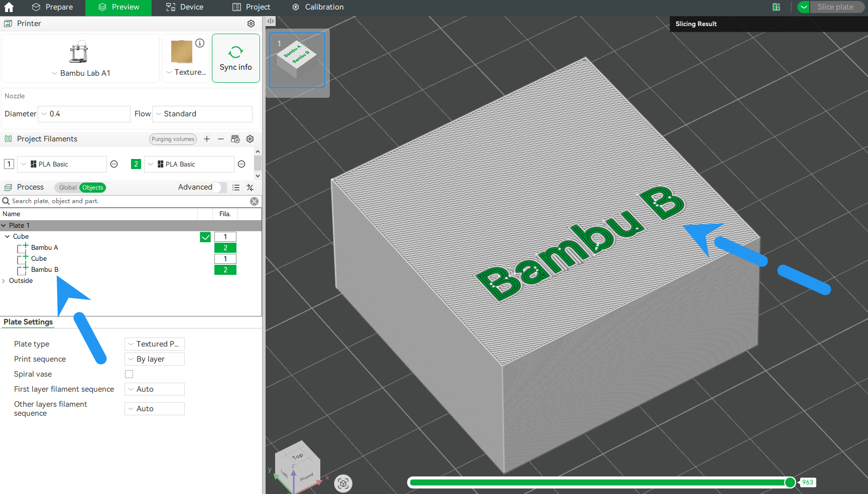Expand the Outside tree node
868x494 pixels.
[4, 281]
